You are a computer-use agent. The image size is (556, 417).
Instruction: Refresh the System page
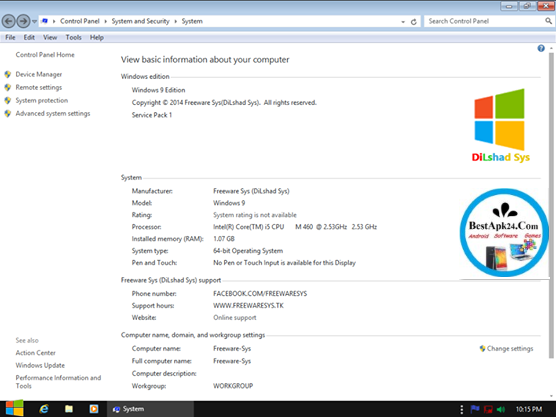click(x=413, y=22)
